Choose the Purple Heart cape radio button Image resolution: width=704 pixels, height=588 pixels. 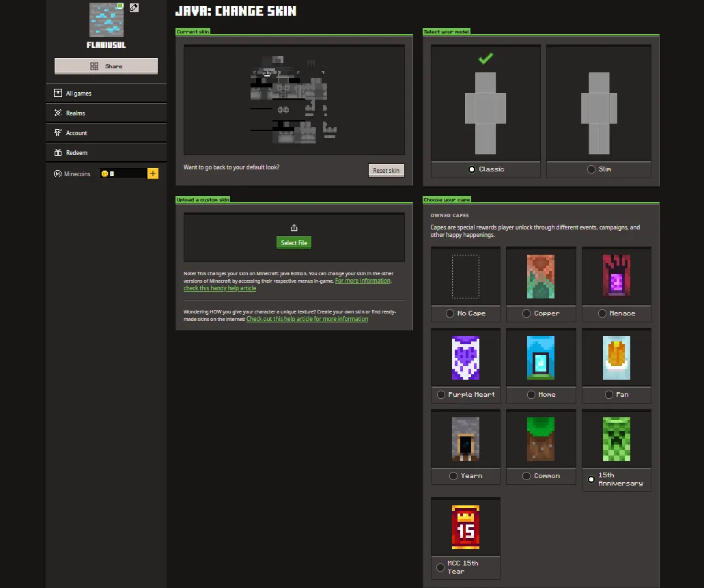coord(441,395)
